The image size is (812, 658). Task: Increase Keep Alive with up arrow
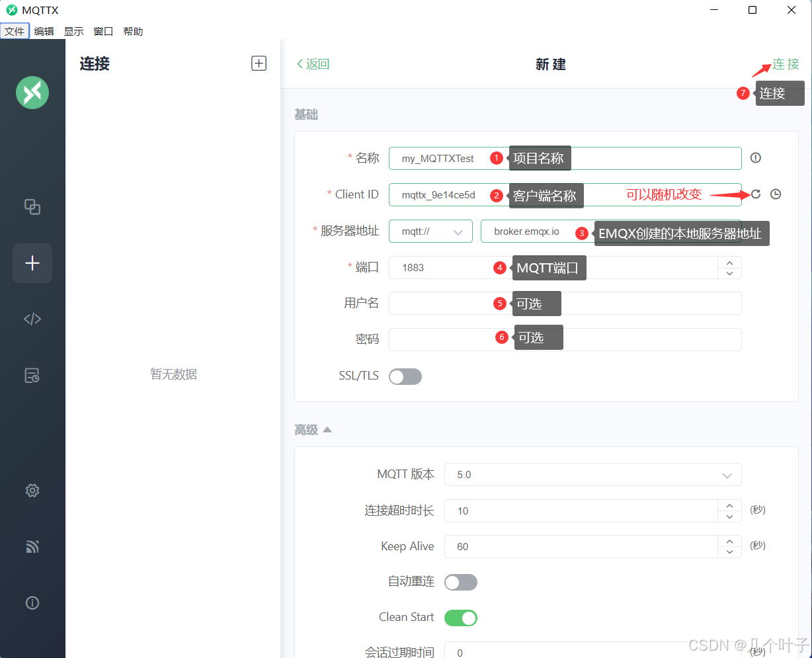click(x=729, y=541)
